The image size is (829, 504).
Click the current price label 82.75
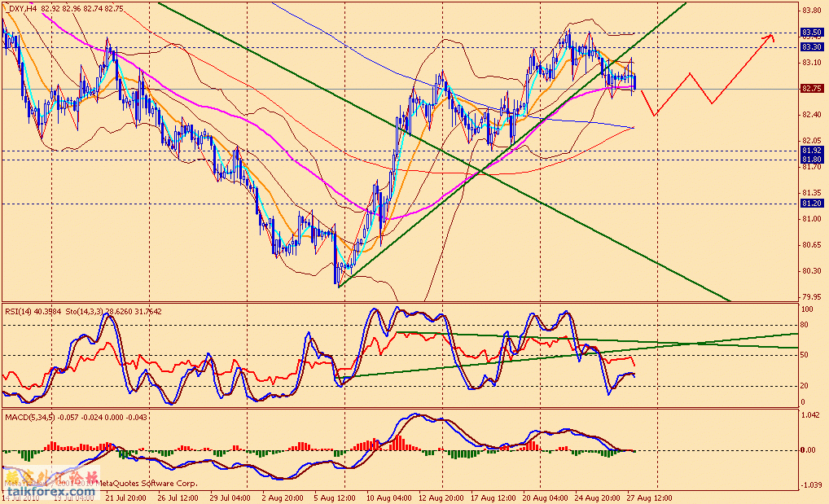point(812,89)
